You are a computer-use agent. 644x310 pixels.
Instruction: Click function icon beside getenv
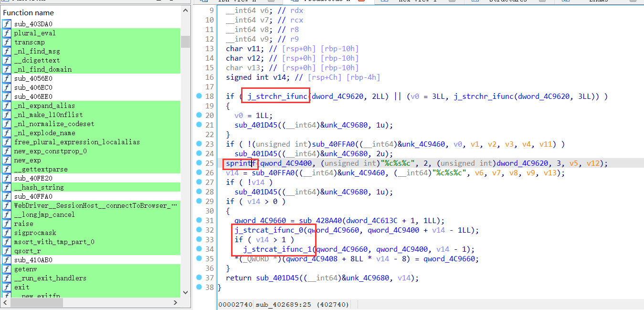click(7, 269)
